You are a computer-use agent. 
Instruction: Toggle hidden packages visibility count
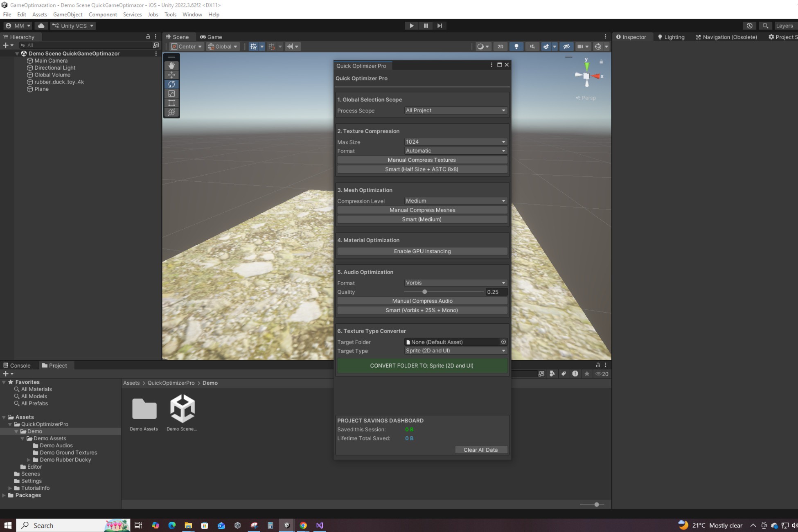tap(602, 374)
